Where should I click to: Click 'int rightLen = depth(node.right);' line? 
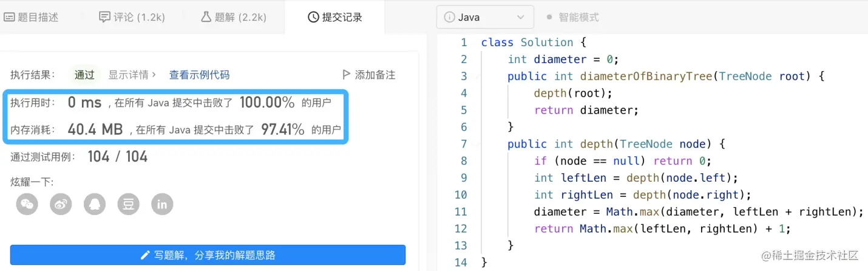coord(642,195)
